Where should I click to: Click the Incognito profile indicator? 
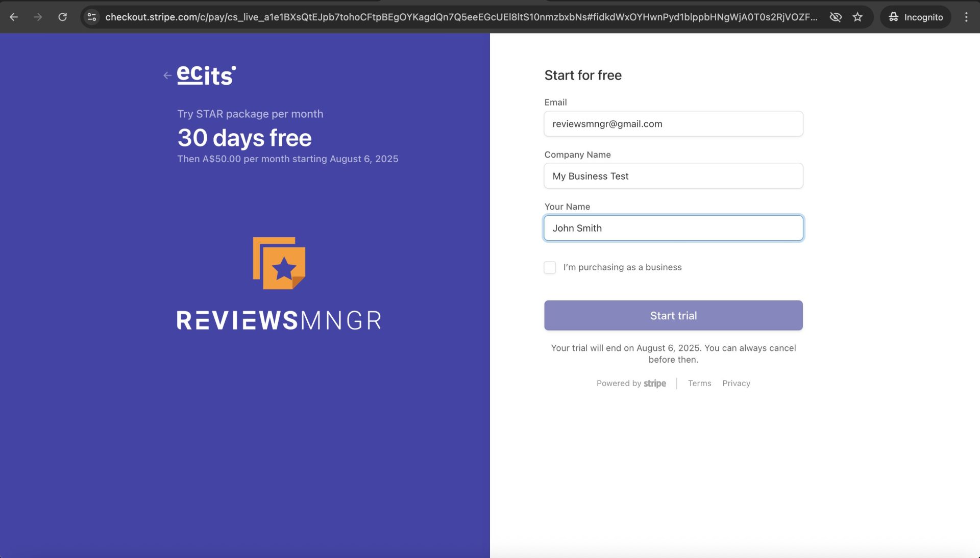click(916, 17)
